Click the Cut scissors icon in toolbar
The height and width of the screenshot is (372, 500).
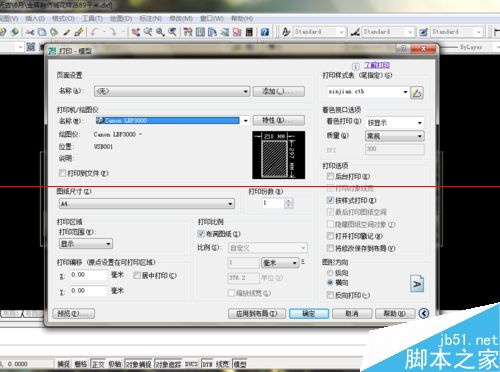[30, 32]
